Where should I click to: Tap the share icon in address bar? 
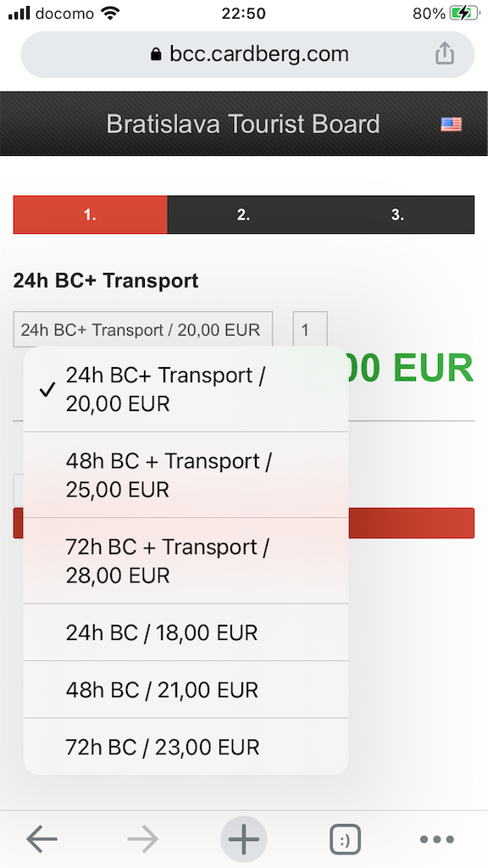pyautogui.click(x=444, y=53)
